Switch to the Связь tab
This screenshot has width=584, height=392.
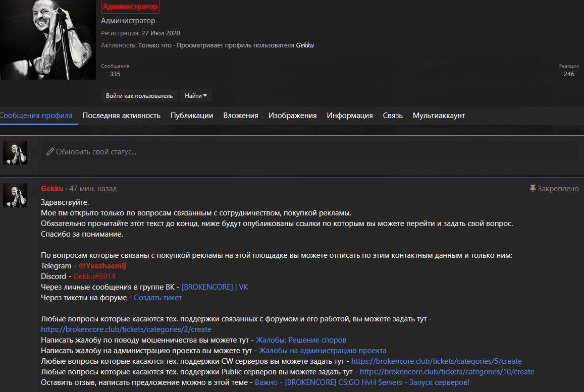tap(393, 116)
